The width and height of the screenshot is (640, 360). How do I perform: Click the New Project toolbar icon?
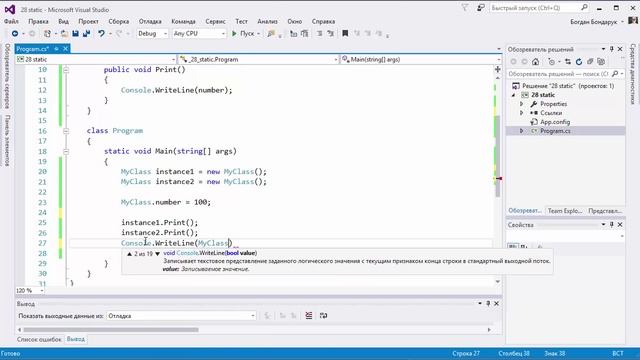coord(47,33)
